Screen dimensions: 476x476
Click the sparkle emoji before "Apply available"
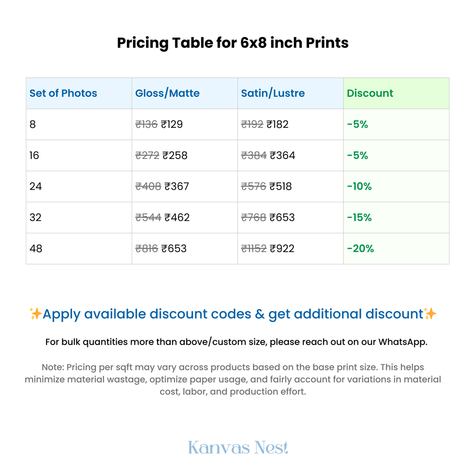coord(36,314)
